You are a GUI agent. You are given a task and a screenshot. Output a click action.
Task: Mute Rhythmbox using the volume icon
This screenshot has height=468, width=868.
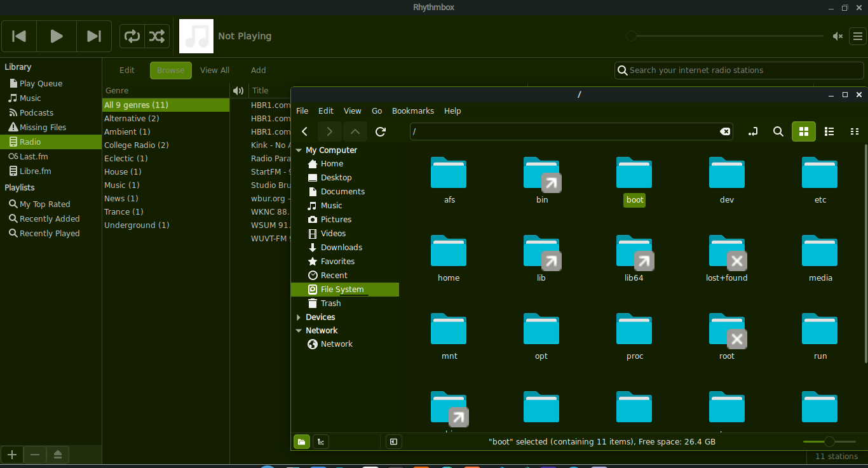click(838, 36)
